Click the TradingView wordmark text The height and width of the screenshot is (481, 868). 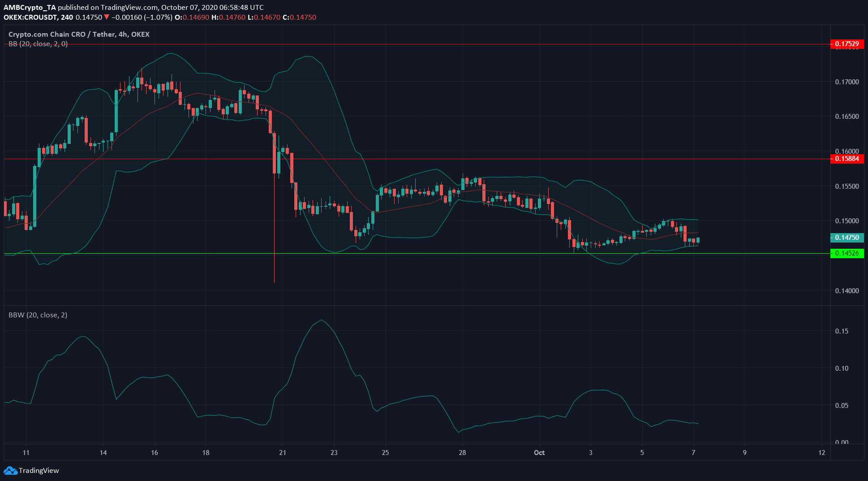39,470
